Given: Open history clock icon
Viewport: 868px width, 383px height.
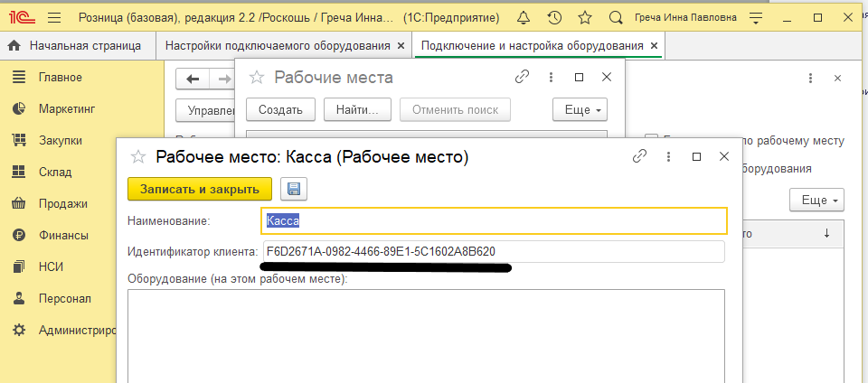Looking at the screenshot, I should [554, 18].
